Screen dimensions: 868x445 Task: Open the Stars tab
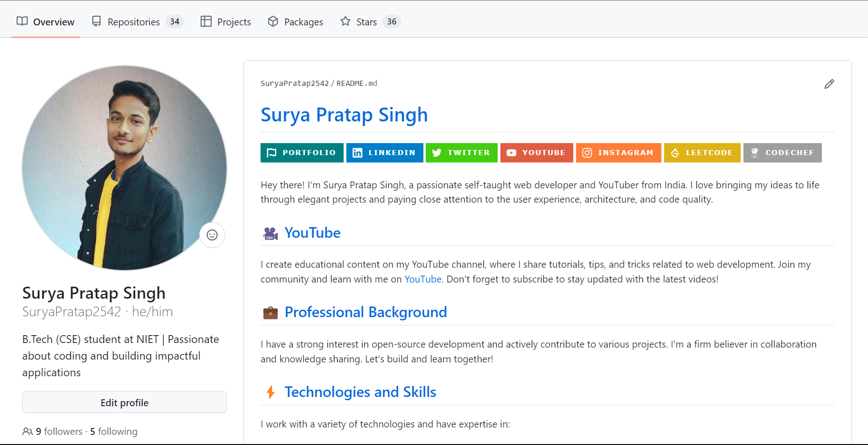pyautogui.click(x=371, y=22)
